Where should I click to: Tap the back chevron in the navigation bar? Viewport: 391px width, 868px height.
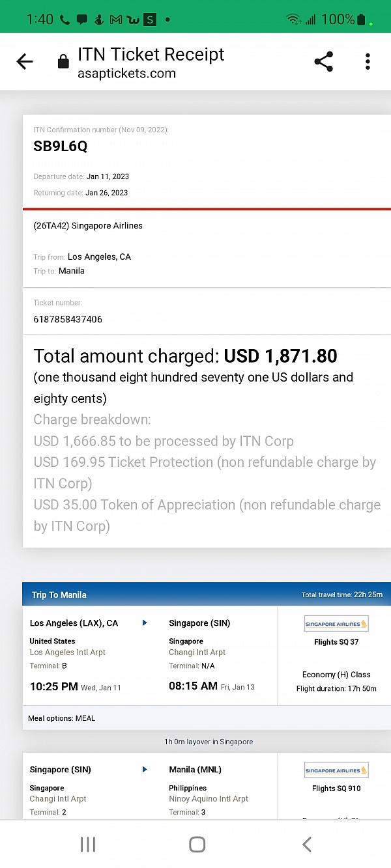[306, 844]
